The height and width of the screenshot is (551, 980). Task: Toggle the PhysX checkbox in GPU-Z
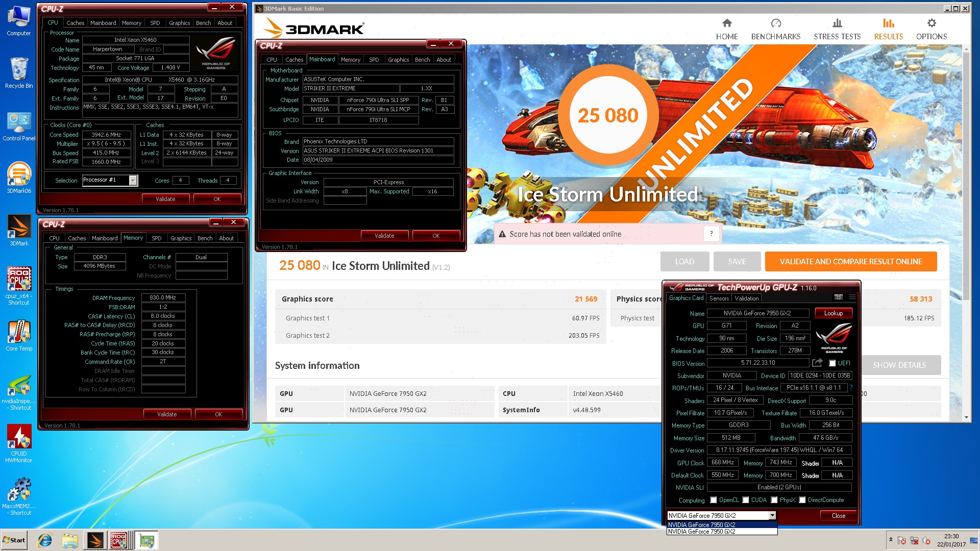774,500
